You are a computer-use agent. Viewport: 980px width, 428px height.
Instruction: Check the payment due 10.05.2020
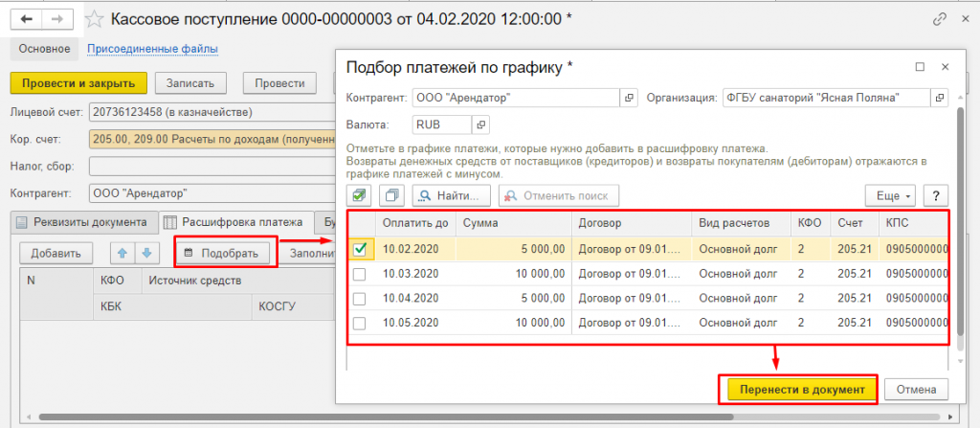(x=360, y=324)
